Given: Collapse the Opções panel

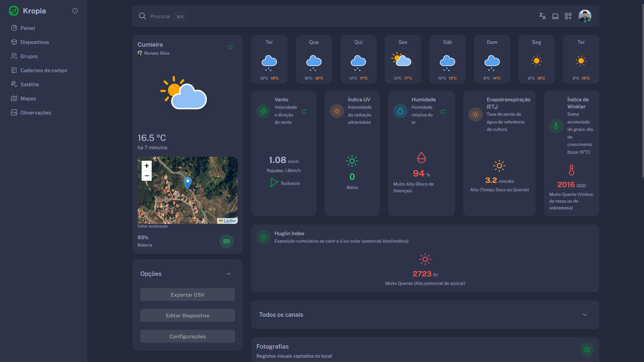Looking at the screenshot, I should [x=229, y=274].
